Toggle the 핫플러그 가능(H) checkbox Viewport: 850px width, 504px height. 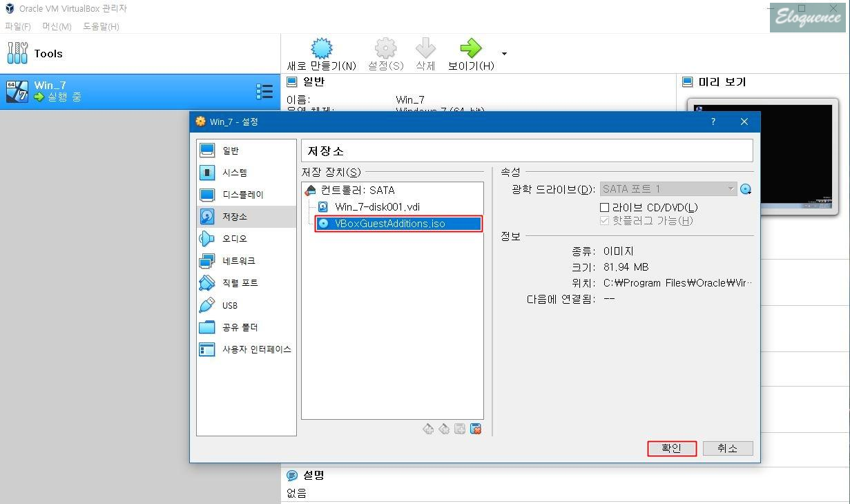coord(604,221)
